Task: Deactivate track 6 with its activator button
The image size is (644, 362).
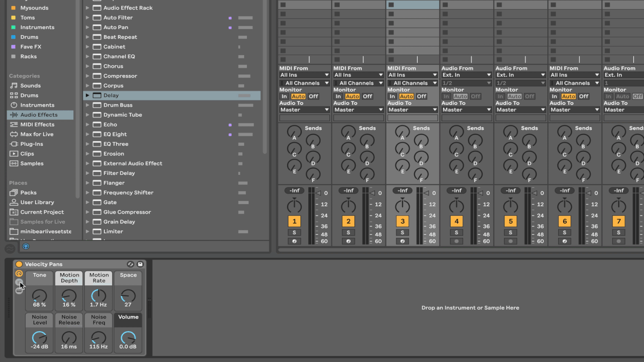Action: click(565, 221)
